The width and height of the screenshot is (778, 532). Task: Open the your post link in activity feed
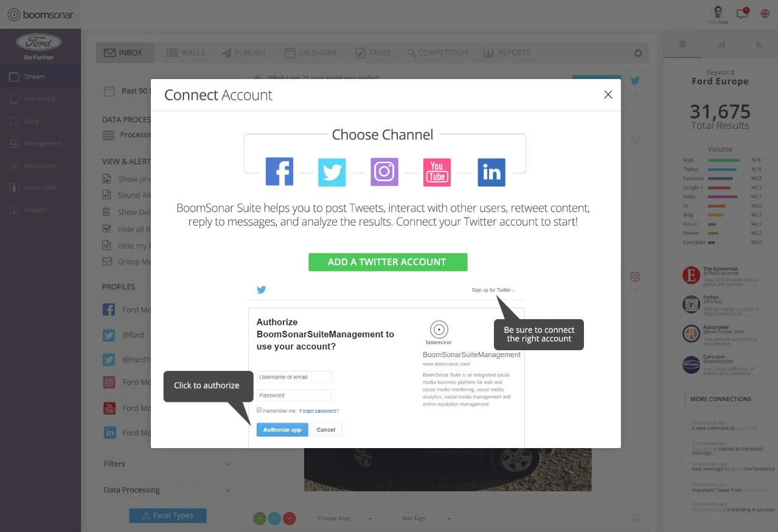click(746, 428)
